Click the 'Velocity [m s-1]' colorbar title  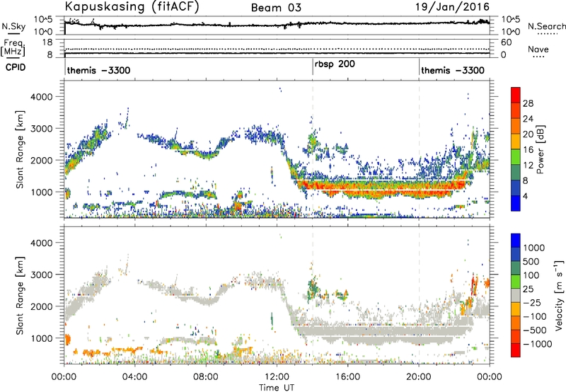tap(559, 295)
